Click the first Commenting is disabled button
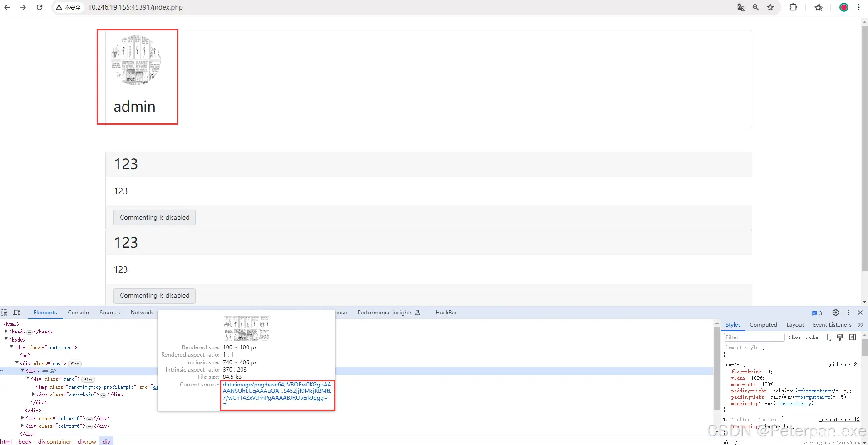The width and height of the screenshot is (868, 445). pyautogui.click(x=154, y=217)
